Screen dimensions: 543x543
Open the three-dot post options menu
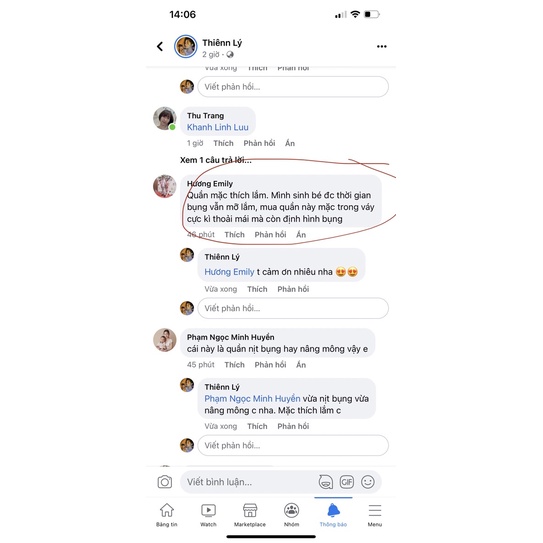382,46
